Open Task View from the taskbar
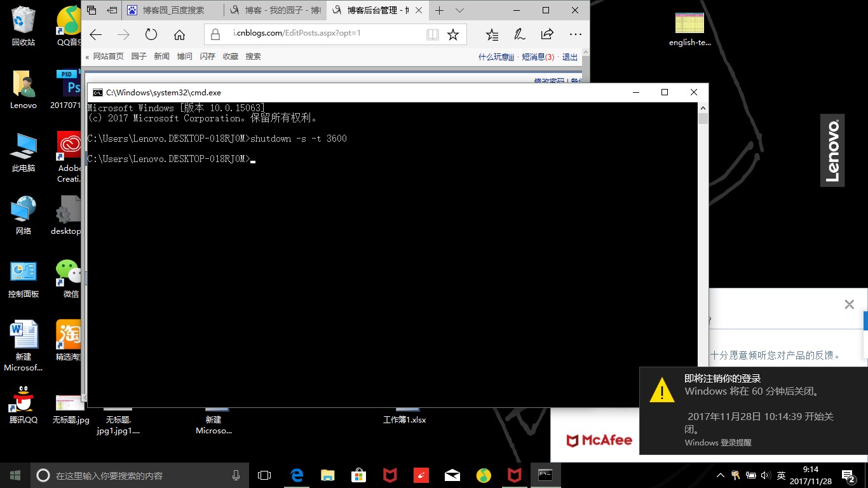Screen dimensions: 868x488 click(264, 475)
